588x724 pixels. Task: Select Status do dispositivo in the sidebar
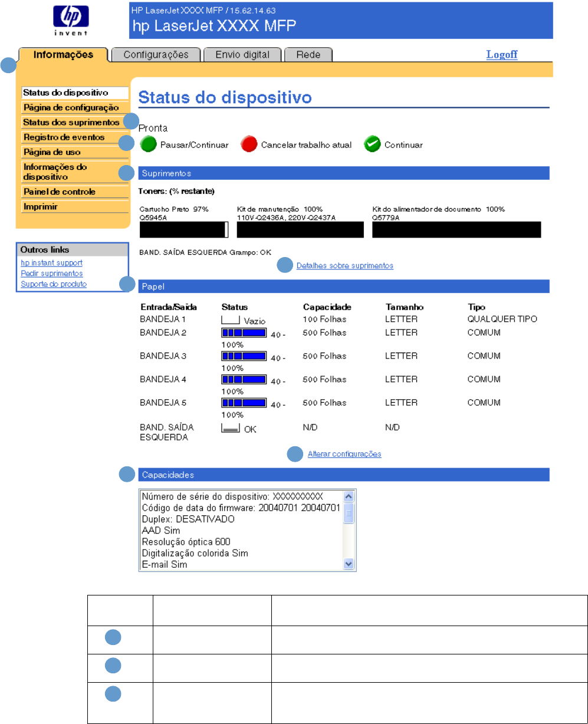75,93
